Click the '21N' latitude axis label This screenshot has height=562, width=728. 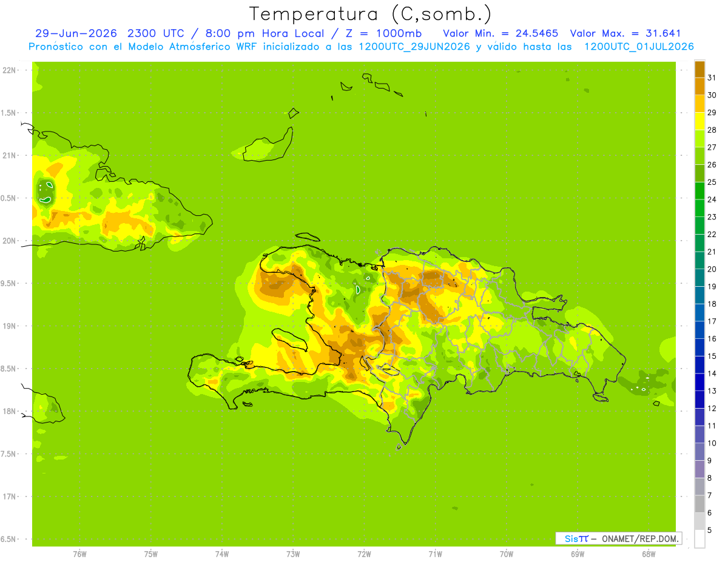[x=9, y=156]
